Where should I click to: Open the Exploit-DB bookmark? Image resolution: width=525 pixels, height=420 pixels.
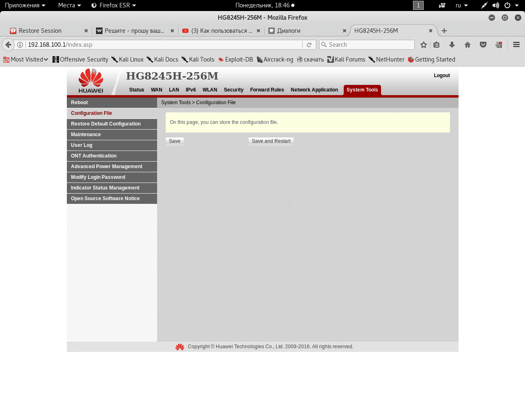(235, 59)
